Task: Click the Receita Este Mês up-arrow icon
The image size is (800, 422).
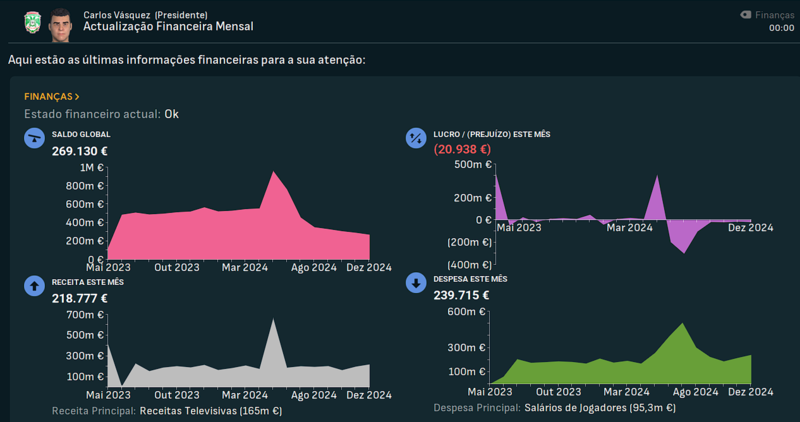Action: click(x=34, y=286)
